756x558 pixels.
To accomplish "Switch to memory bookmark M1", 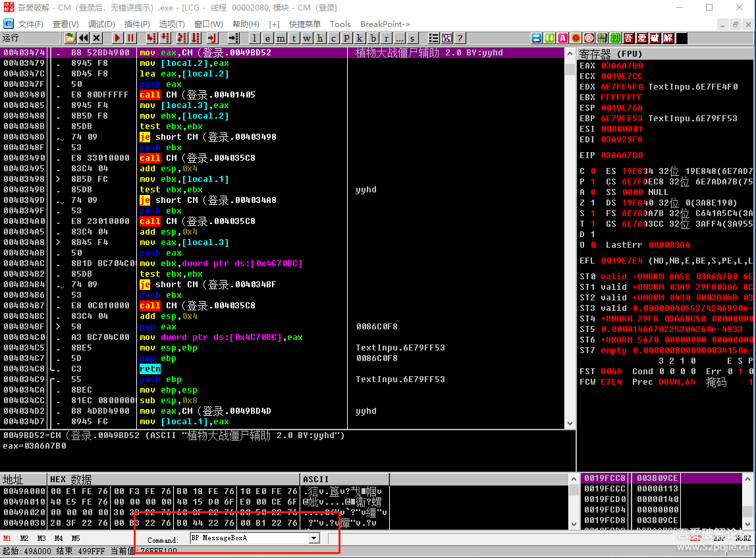I will point(7,538).
